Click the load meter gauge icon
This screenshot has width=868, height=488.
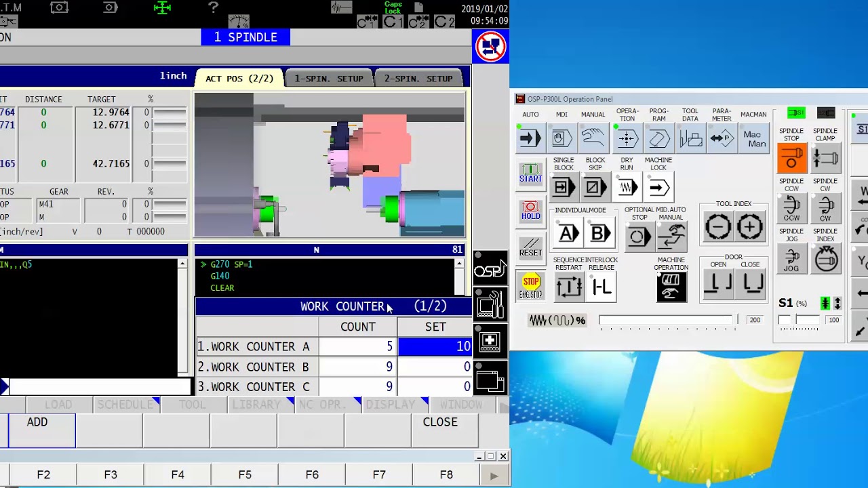[x=238, y=21]
